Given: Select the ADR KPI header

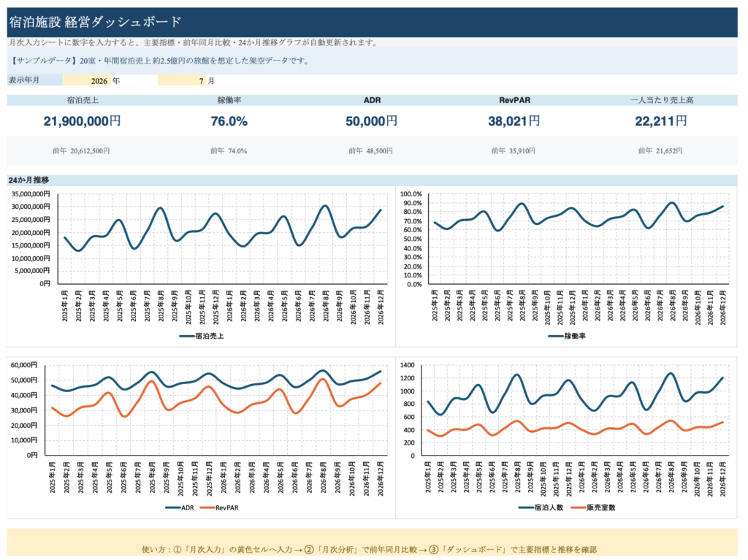Looking at the screenshot, I should 372,100.
